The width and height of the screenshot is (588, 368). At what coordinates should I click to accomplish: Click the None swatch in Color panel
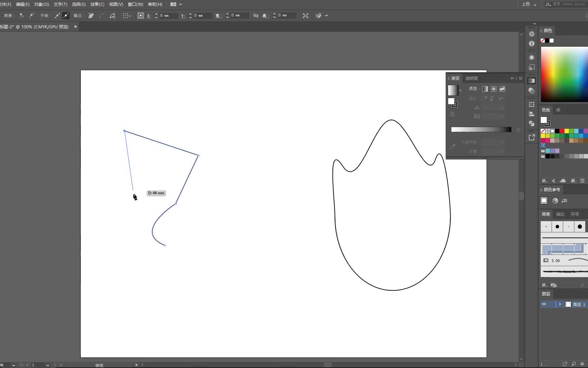coord(543,41)
